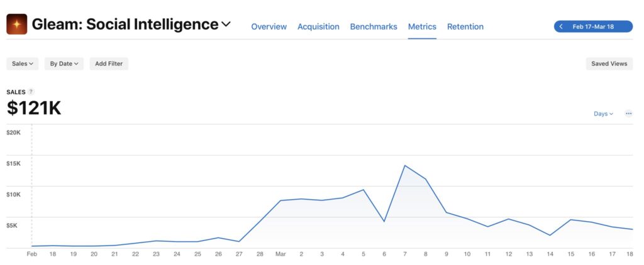Open the Benchmarks tab
The image size is (644, 265).
click(x=374, y=26)
